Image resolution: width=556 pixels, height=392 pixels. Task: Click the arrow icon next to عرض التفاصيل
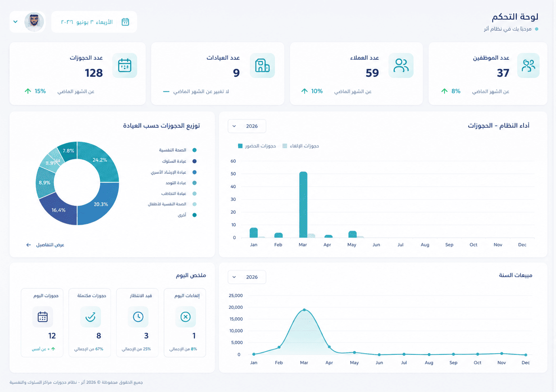(x=28, y=245)
